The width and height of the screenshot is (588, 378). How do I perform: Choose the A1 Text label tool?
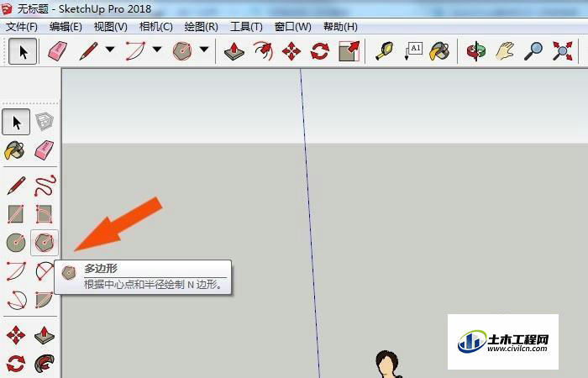tap(413, 51)
